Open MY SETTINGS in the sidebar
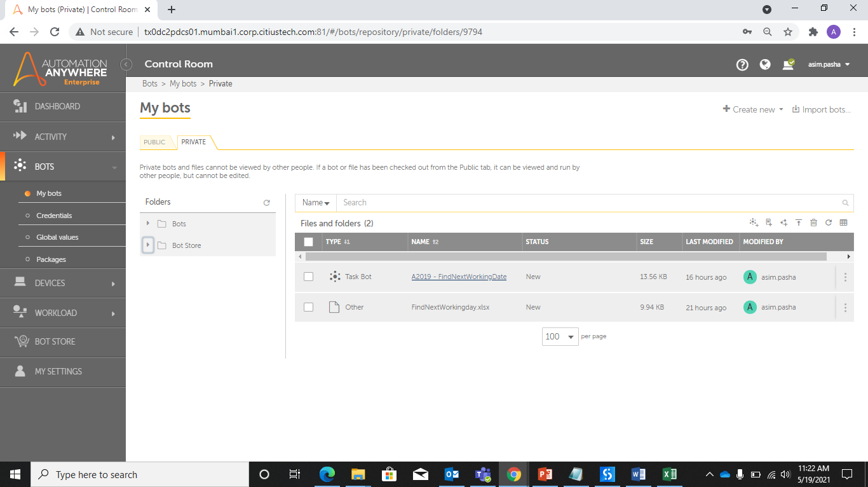 (x=63, y=371)
